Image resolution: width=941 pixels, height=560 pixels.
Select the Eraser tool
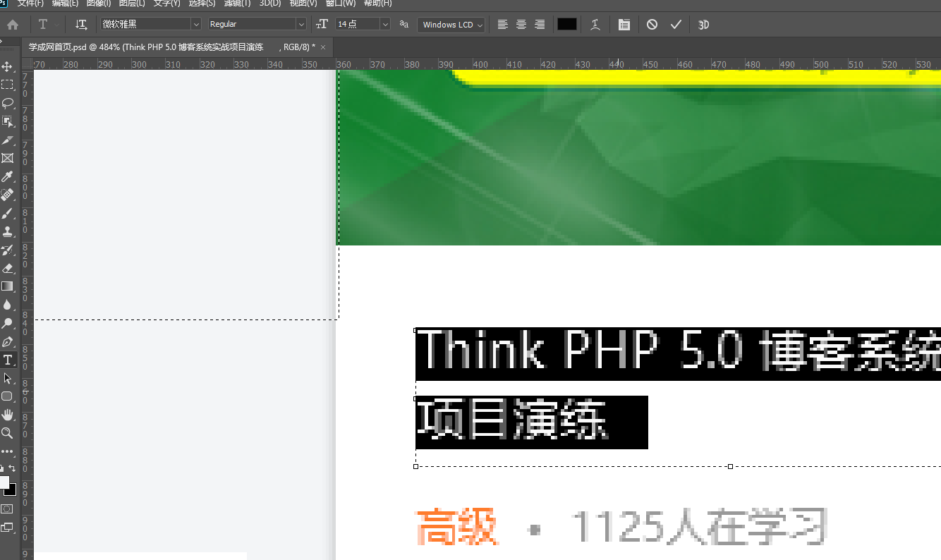[x=7, y=268]
